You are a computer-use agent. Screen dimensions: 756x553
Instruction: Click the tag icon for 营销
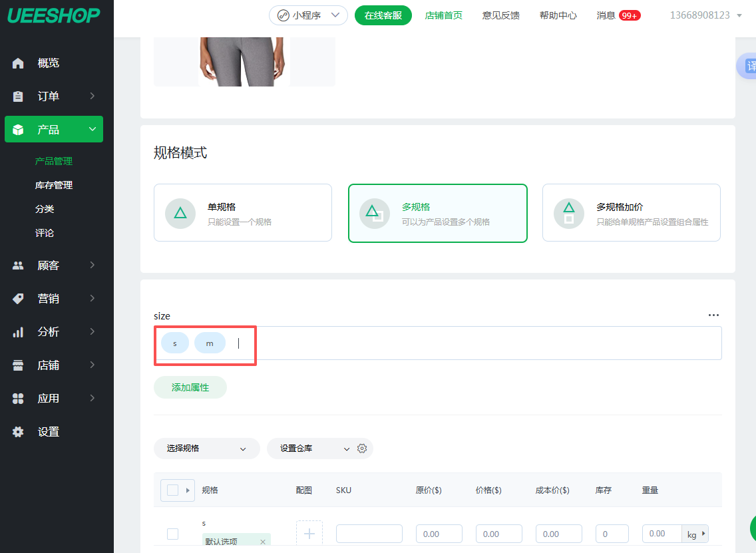pyautogui.click(x=18, y=299)
